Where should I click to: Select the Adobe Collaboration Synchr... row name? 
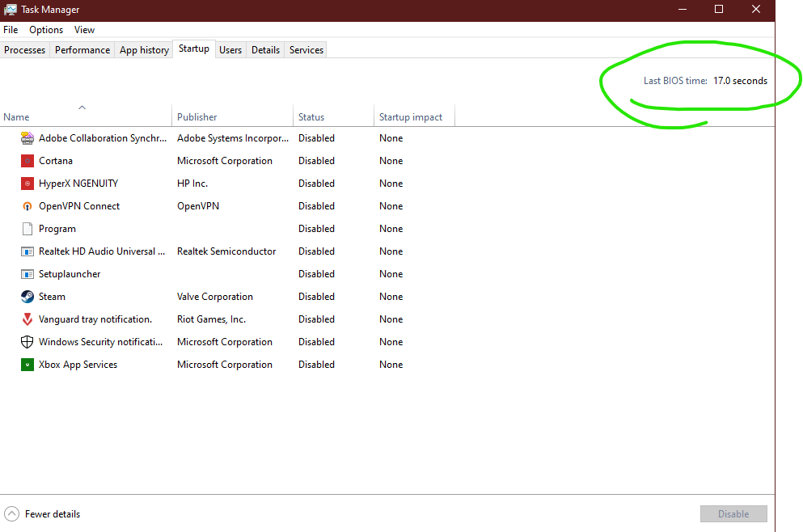click(103, 138)
